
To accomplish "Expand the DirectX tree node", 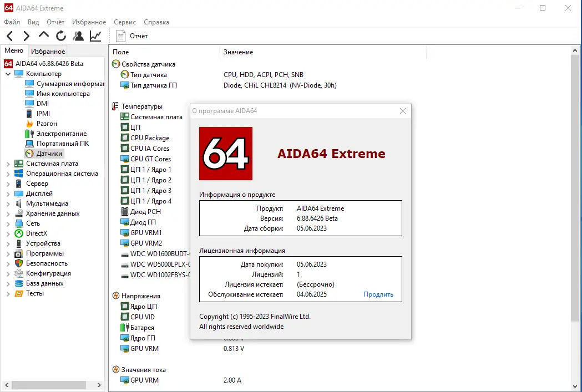I will coord(8,233).
